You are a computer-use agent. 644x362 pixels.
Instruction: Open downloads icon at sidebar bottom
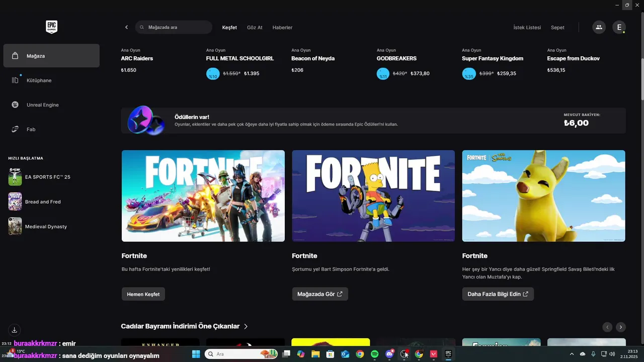point(15,330)
